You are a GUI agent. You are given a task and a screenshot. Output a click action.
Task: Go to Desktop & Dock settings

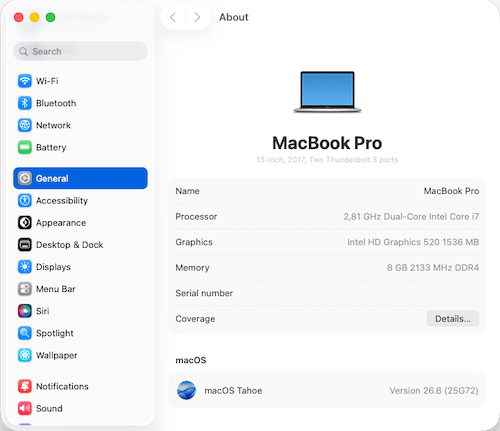click(x=80, y=245)
